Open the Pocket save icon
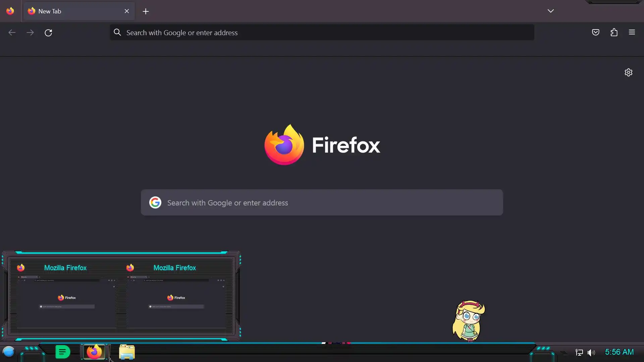Viewport: 644px width, 362px height. pyautogui.click(x=595, y=33)
